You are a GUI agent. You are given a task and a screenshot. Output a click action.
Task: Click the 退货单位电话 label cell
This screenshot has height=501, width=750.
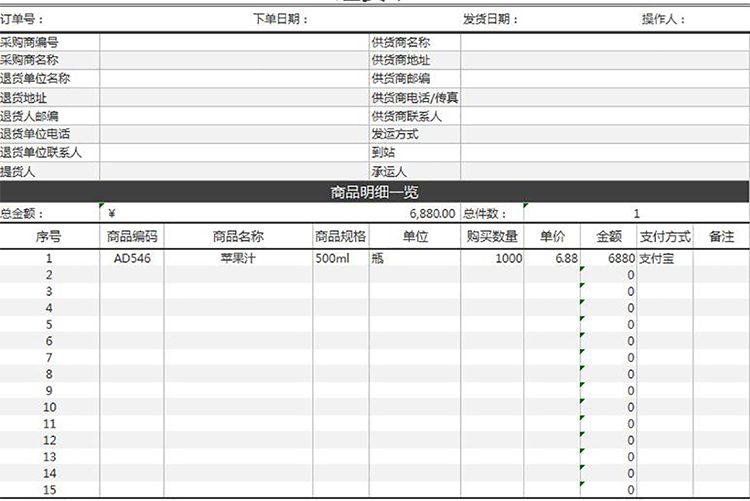(50, 134)
